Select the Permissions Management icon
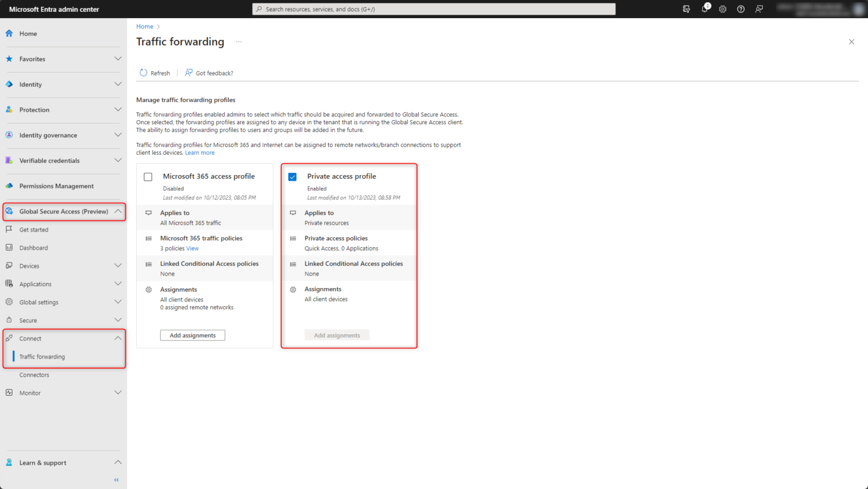 (x=8, y=186)
